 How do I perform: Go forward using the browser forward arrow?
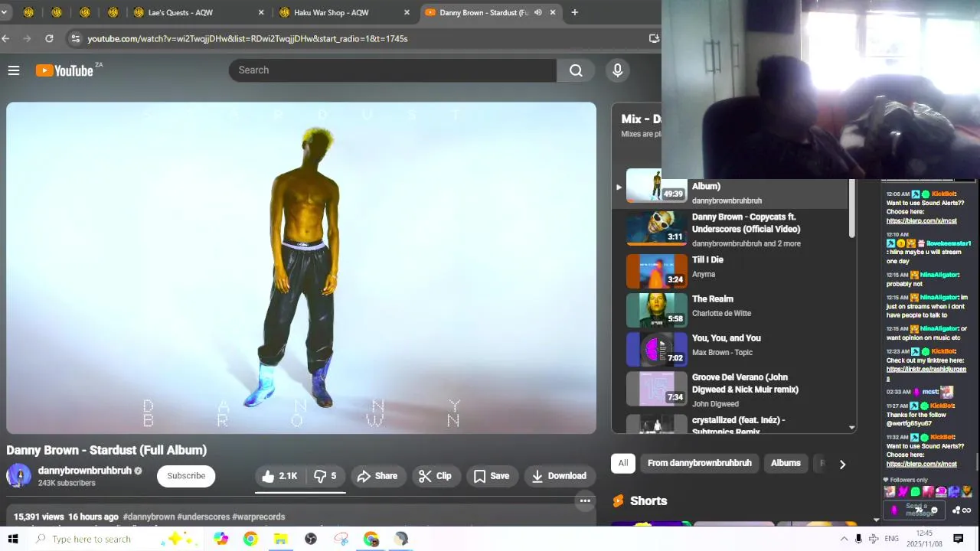click(x=28, y=38)
